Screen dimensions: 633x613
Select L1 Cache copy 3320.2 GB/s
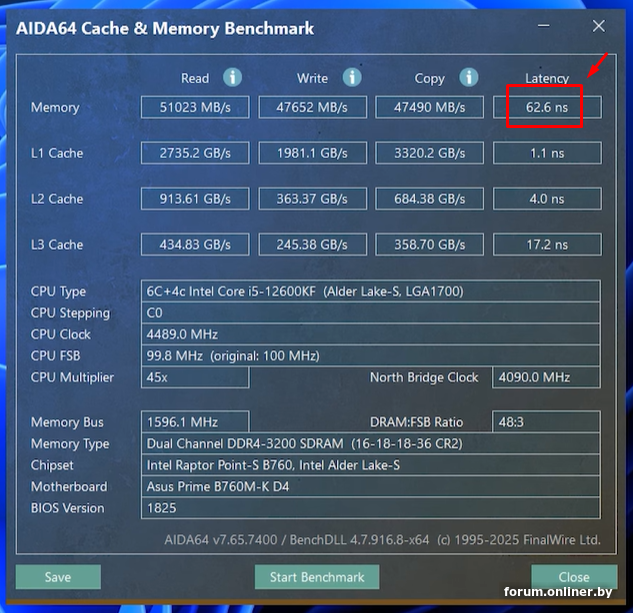(x=430, y=153)
